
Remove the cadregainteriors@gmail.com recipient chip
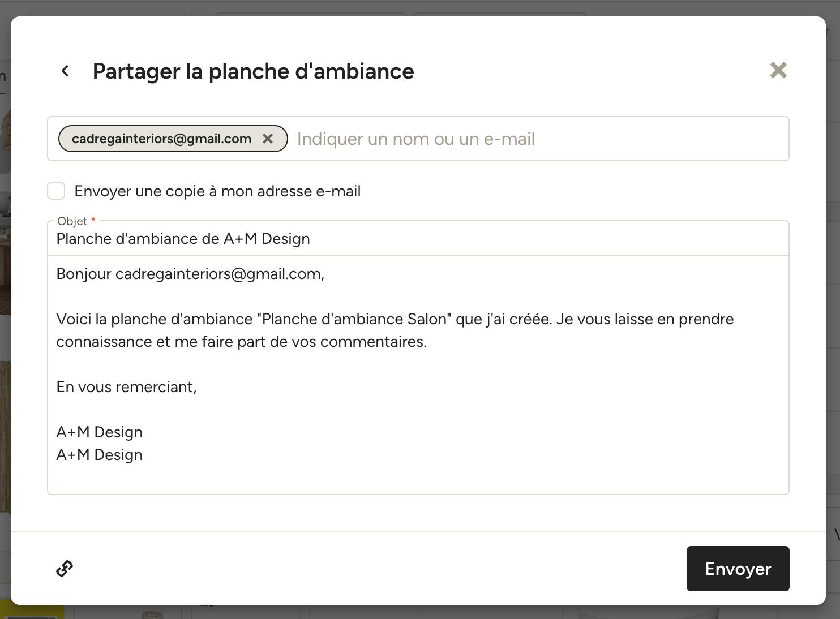[268, 139]
